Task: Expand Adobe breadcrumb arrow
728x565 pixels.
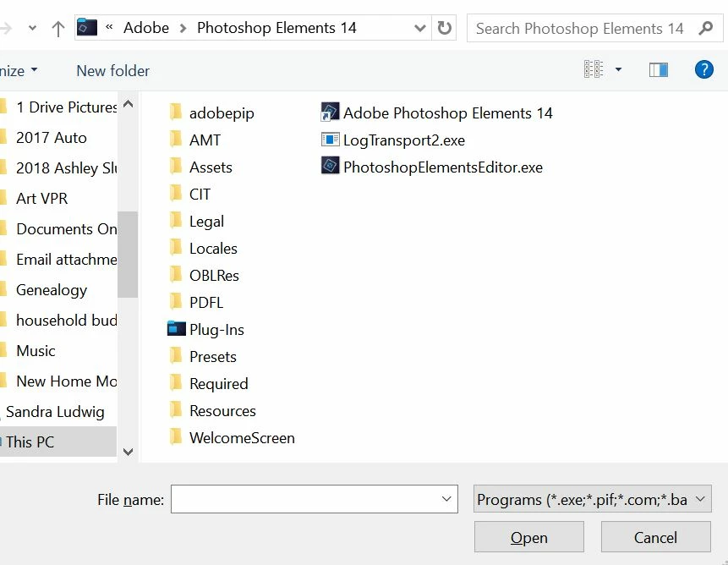Action: [183, 28]
